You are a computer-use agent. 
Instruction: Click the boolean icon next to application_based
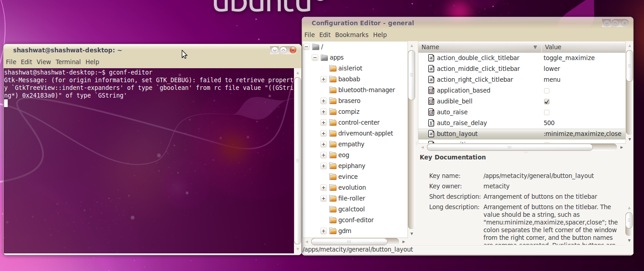(431, 90)
